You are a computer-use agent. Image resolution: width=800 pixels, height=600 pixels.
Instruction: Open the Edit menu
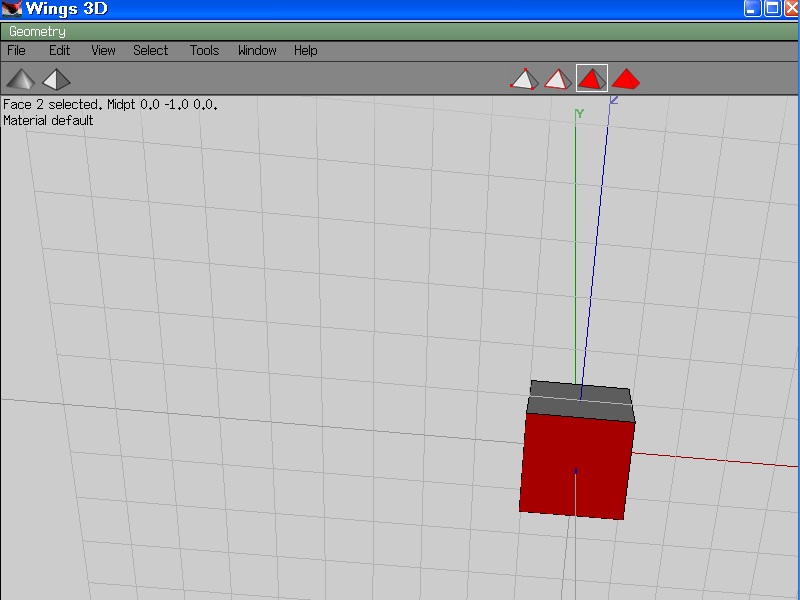[59, 51]
